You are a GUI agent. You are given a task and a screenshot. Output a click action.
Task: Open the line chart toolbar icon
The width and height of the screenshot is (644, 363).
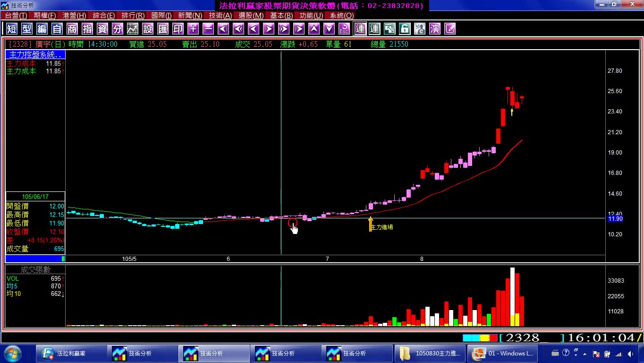(x=133, y=29)
